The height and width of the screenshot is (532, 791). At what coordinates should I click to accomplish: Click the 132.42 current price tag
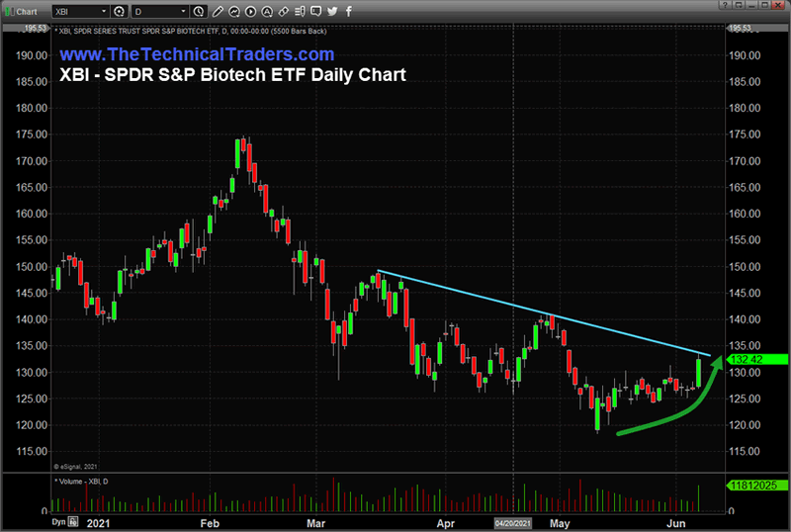(757, 359)
